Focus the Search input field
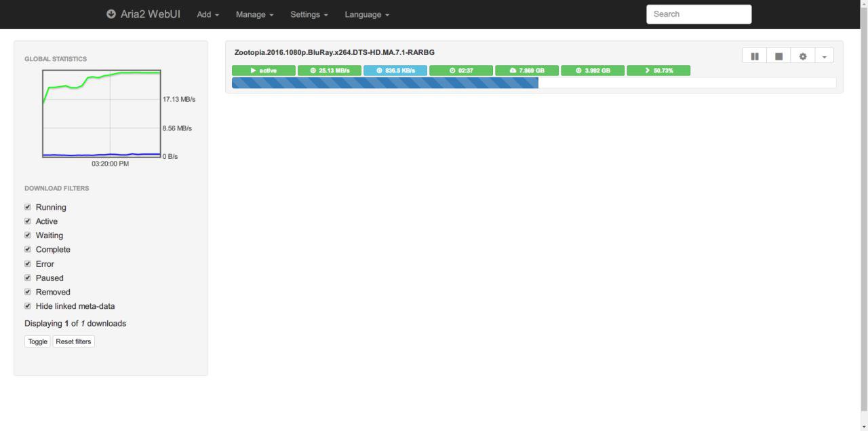The height and width of the screenshot is (431, 868). 698,14
